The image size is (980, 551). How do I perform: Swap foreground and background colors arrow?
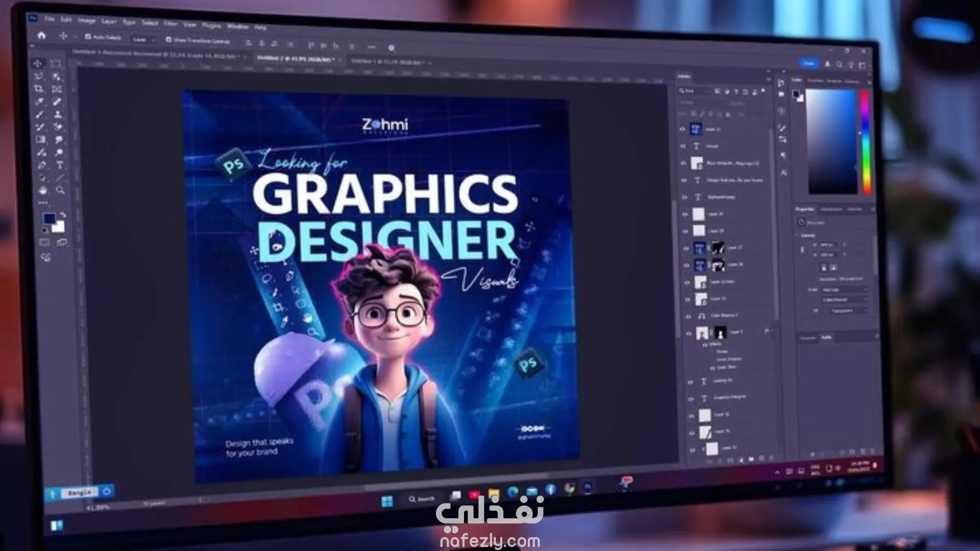pos(62,215)
